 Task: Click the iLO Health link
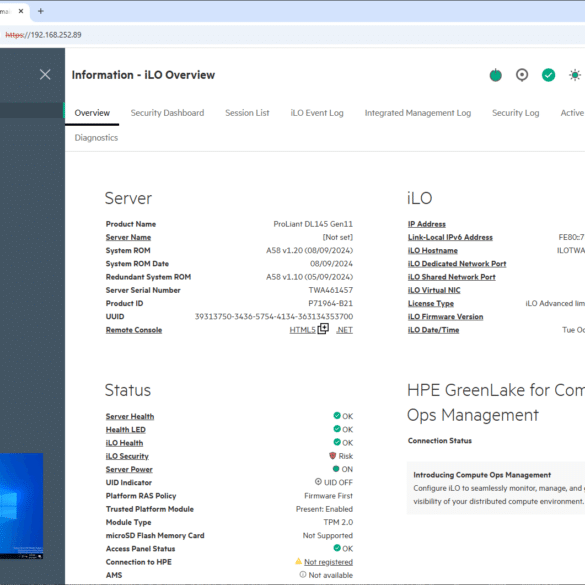tap(124, 443)
